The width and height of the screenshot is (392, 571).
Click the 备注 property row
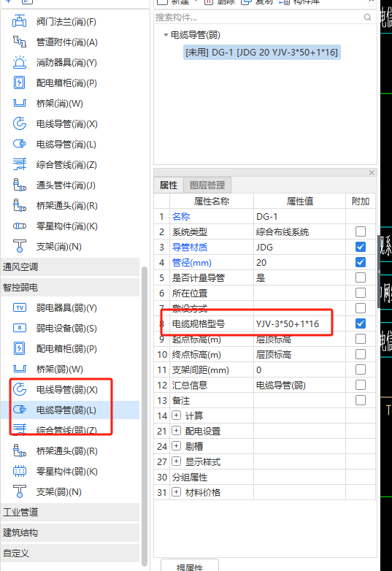click(264, 400)
